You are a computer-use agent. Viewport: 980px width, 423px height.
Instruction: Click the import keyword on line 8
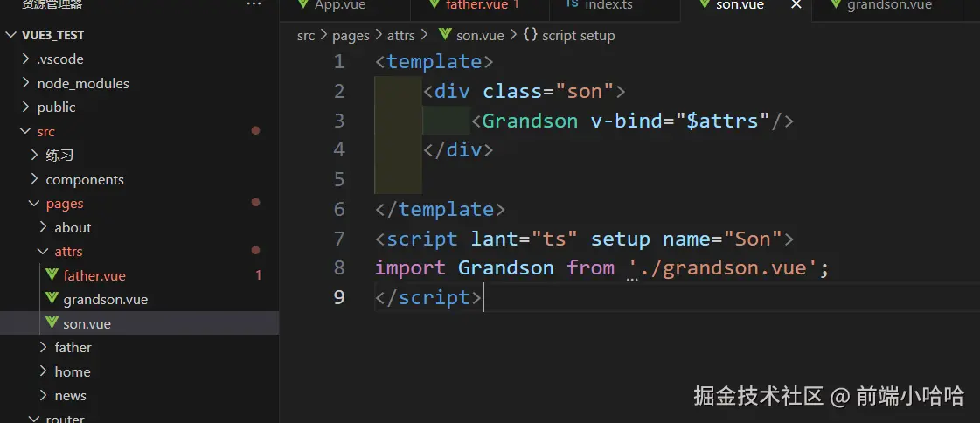410,267
